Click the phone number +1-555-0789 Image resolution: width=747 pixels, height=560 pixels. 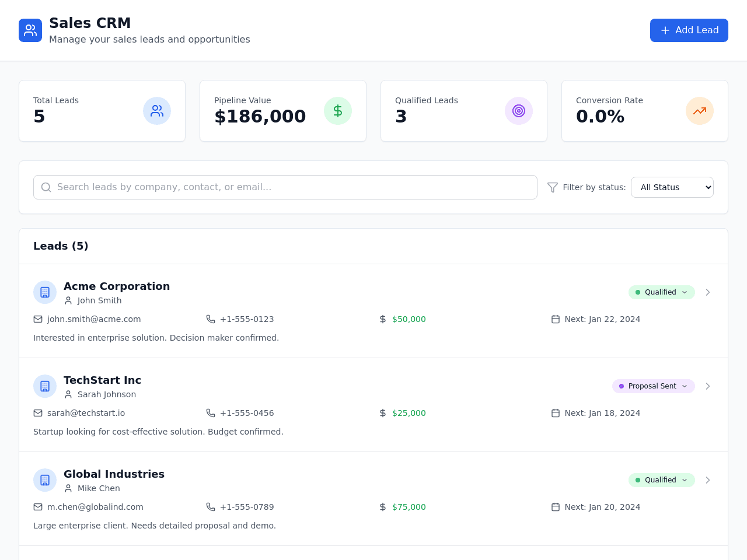coord(247,507)
